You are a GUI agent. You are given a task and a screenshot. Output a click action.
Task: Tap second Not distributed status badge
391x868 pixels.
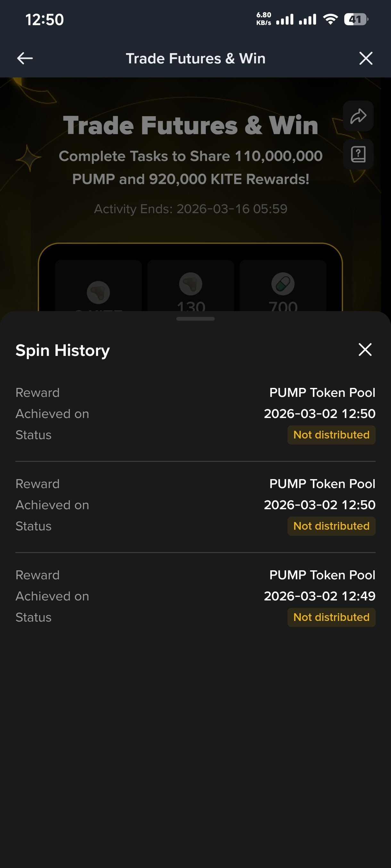pyautogui.click(x=331, y=526)
